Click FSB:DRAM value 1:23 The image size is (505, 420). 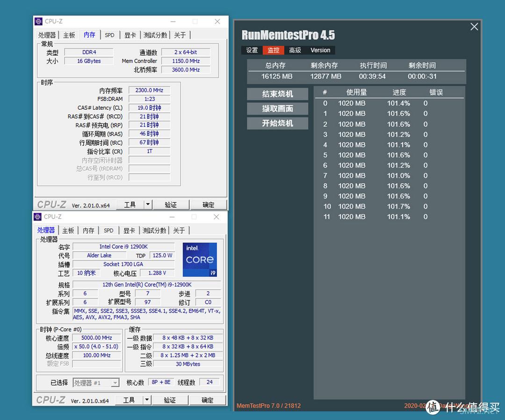(150, 99)
